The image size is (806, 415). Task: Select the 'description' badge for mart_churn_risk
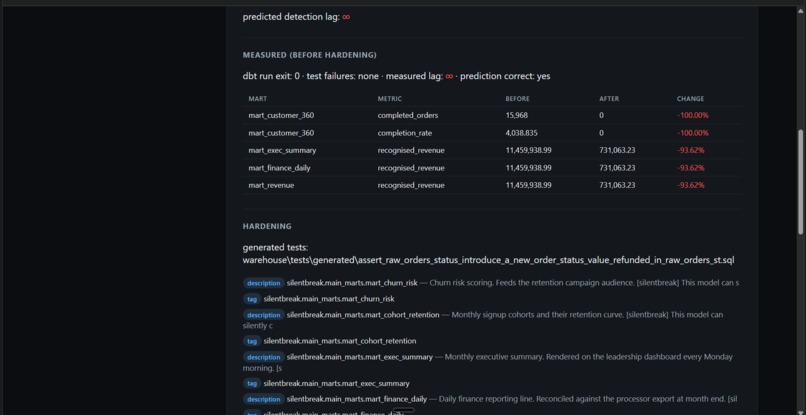(263, 283)
